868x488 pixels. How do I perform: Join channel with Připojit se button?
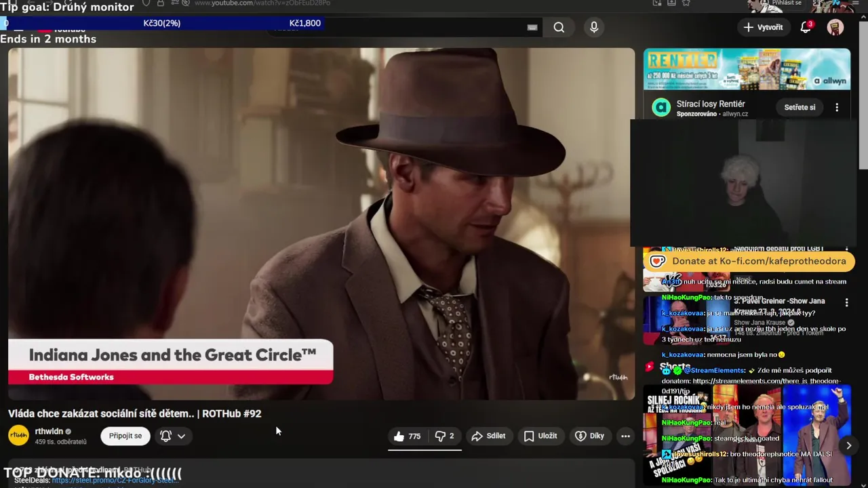125,436
